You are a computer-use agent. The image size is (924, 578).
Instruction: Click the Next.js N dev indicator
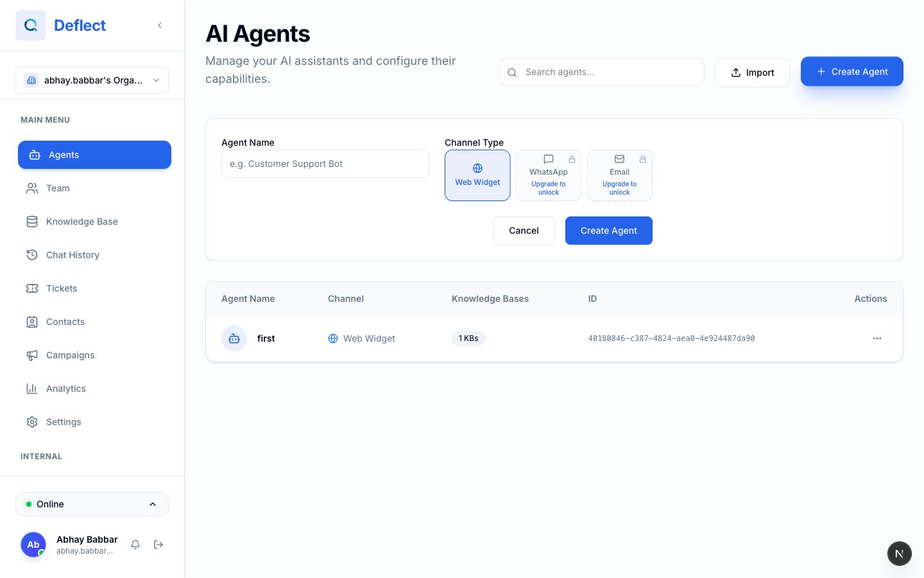pyautogui.click(x=900, y=554)
